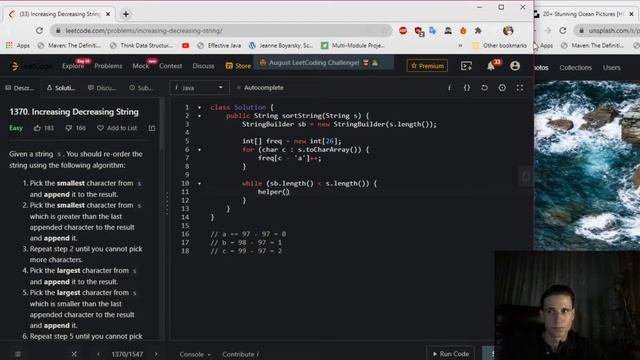The height and width of the screenshot is (360, 640).
Task: Like the problem with thumbs up
Action: pyautogui.click(x=37, y=128)
